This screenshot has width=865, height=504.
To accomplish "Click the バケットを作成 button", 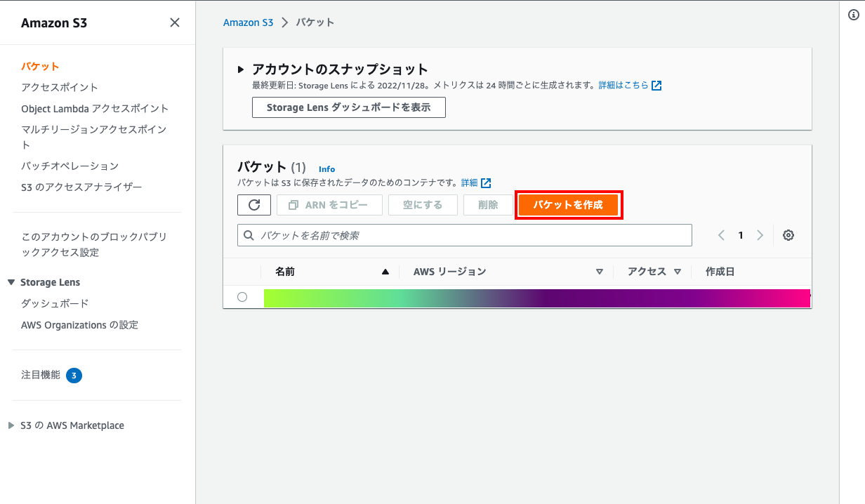I will point(568,205).
